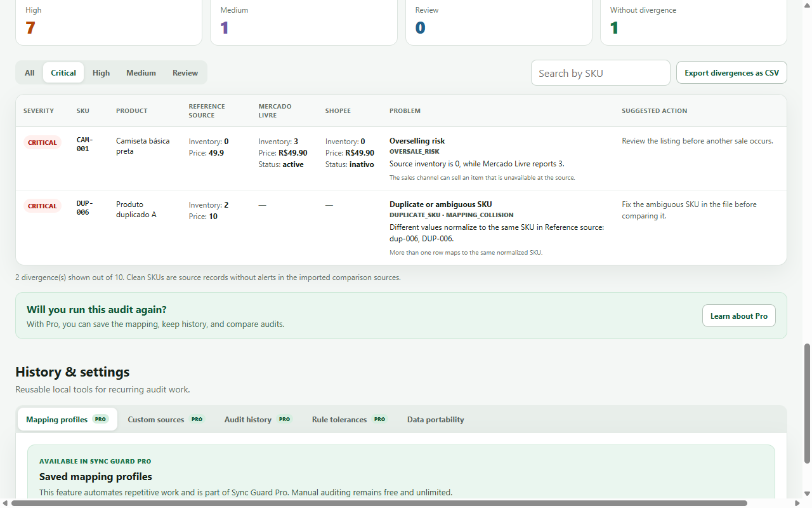
Task: Focus the Search by SKU field
Action: pos(601,73)
